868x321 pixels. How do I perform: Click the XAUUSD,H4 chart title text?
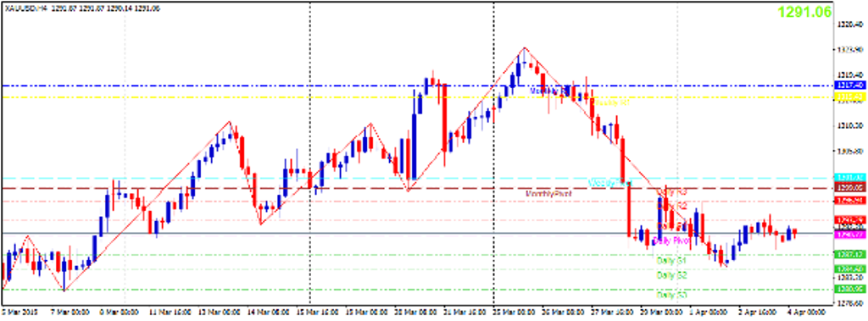[26, 9]
